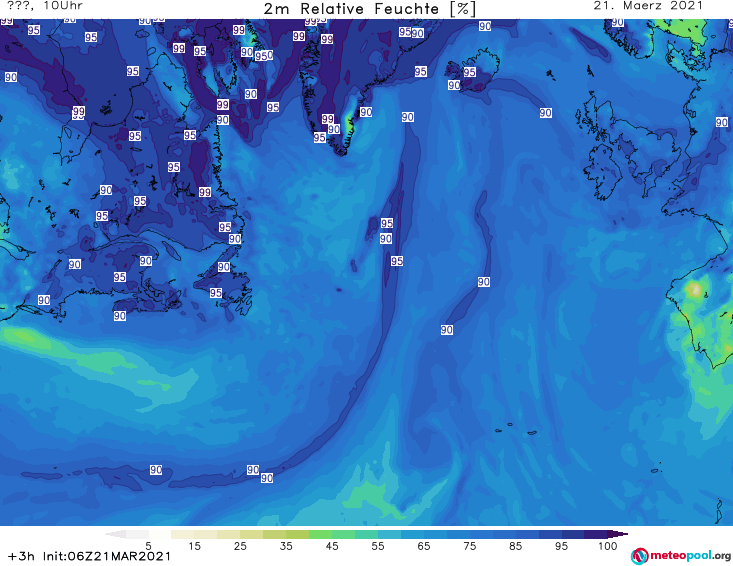Click the legend value '95' under the color bar
Screen dimensions: 733x566
click(561, 546)
